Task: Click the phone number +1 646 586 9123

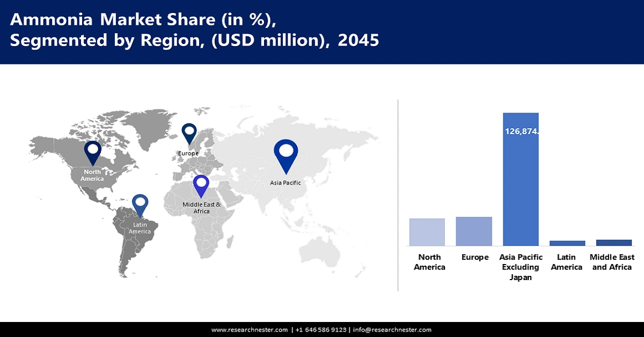Action: [x=321, y=330]
